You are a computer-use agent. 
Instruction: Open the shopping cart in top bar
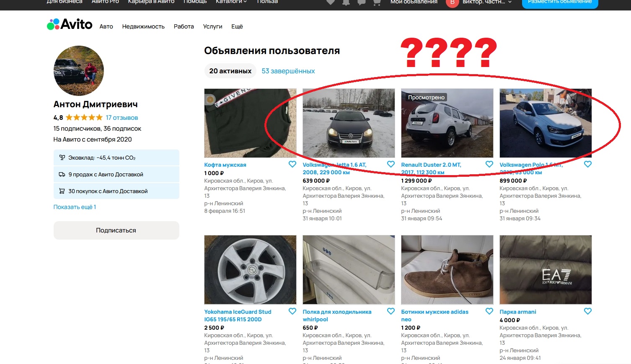tap(376, 2)
